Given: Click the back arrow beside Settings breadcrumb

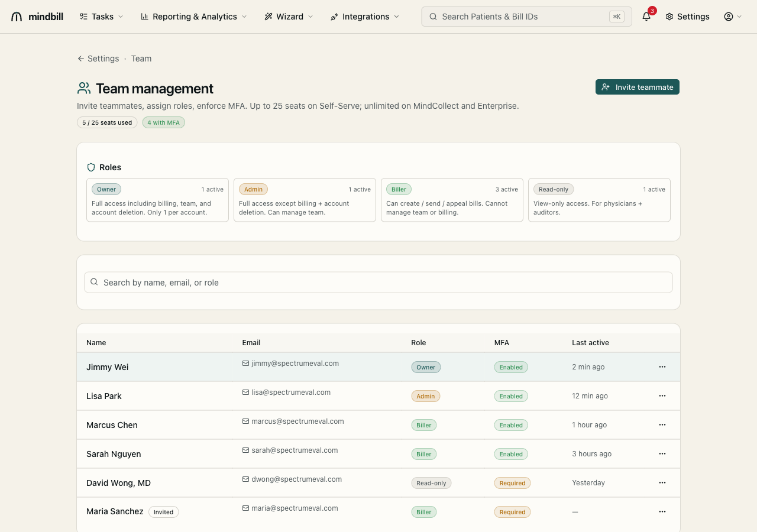Looking at the screenshot, I should (80, 59).
